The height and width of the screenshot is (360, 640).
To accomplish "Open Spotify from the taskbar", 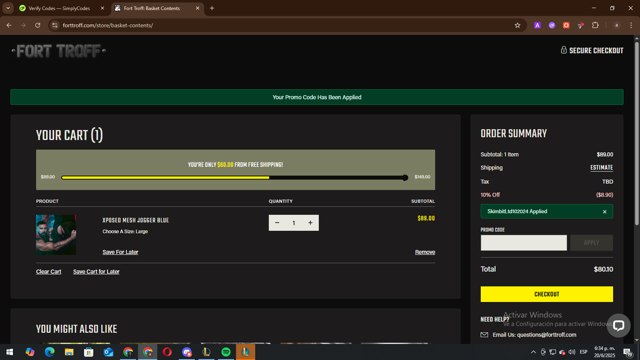I will click(226, 352).
